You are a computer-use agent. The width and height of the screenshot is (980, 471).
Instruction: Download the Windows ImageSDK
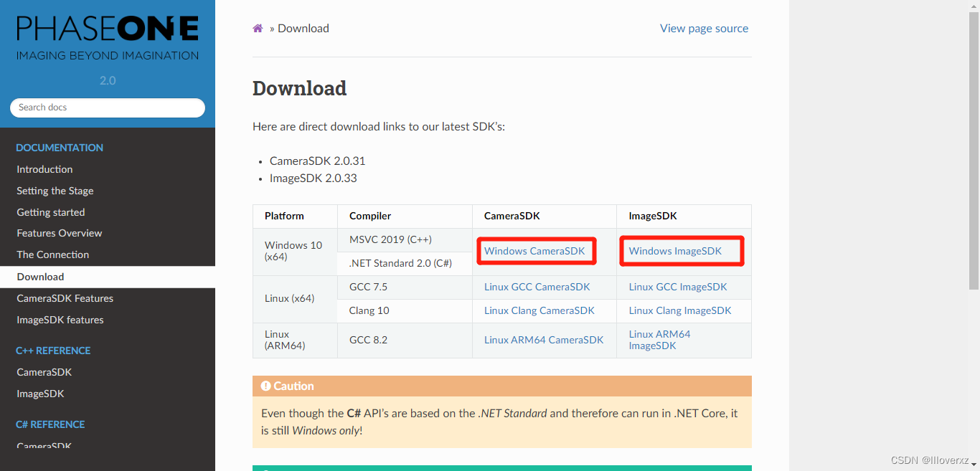(x=675, y=251)
